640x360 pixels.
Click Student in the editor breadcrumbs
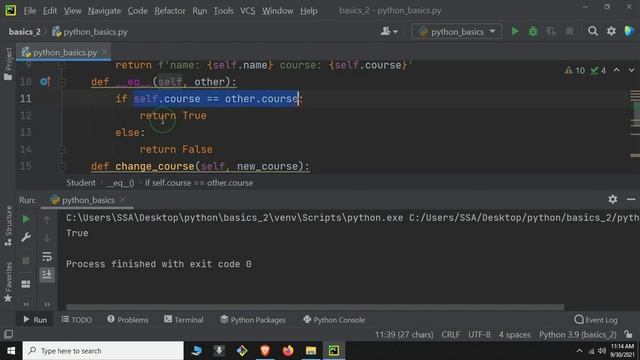(81, 183)
